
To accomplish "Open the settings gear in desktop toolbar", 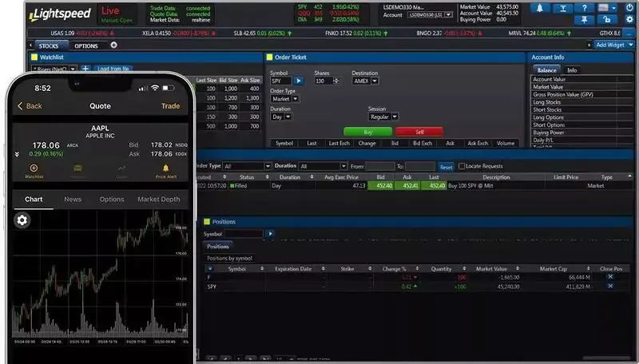I will [629, 19].
